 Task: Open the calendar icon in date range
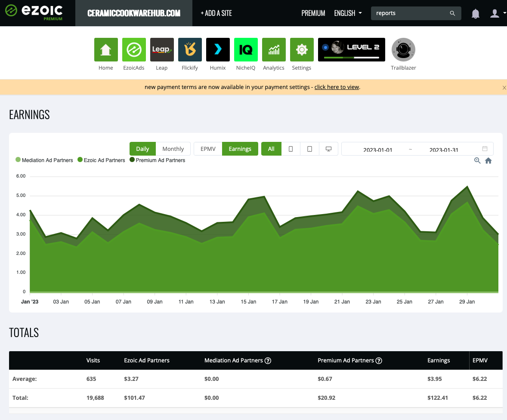coord(485,149)
